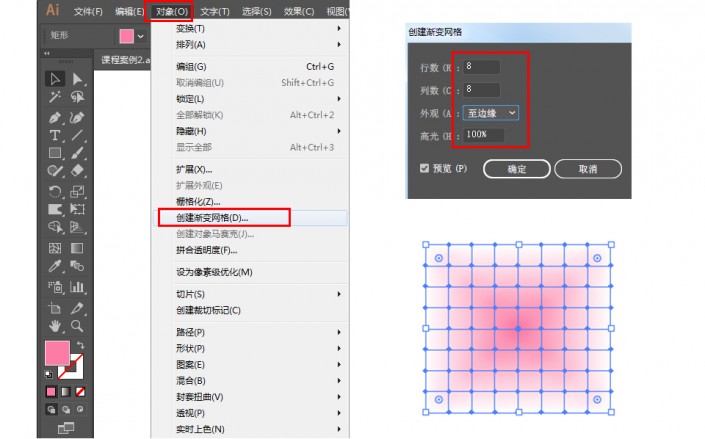Select the Zoom magnifier tool
This screenshot has height=439, width=705.
pos(77,326)
